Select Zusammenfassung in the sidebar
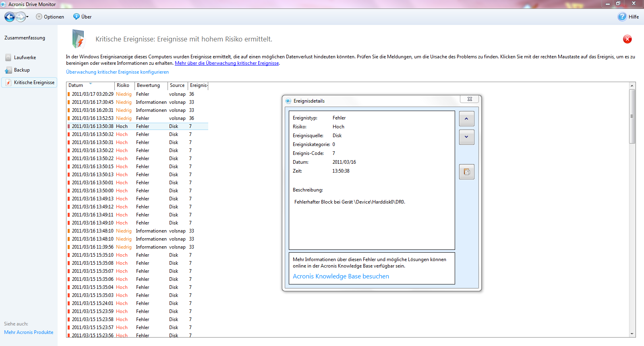 25,38
